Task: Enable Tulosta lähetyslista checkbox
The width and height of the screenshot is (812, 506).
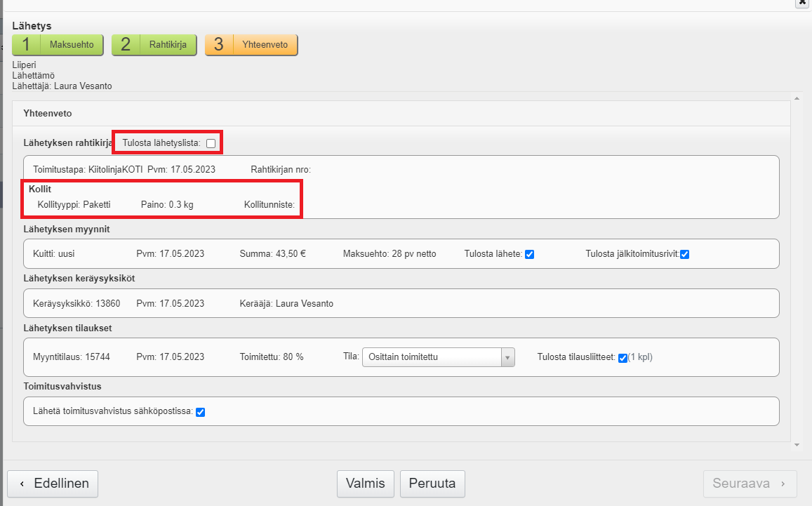Action: click(211, 143)
